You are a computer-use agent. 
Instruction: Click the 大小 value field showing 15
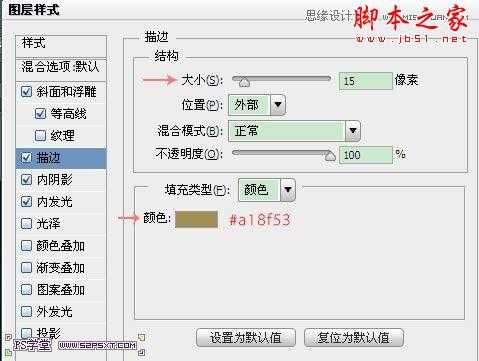coord(366,81)
